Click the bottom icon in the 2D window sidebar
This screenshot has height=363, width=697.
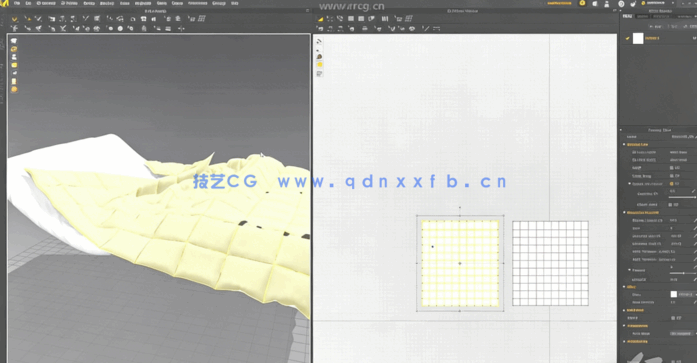pyautogui.click(x=319, y=73)
